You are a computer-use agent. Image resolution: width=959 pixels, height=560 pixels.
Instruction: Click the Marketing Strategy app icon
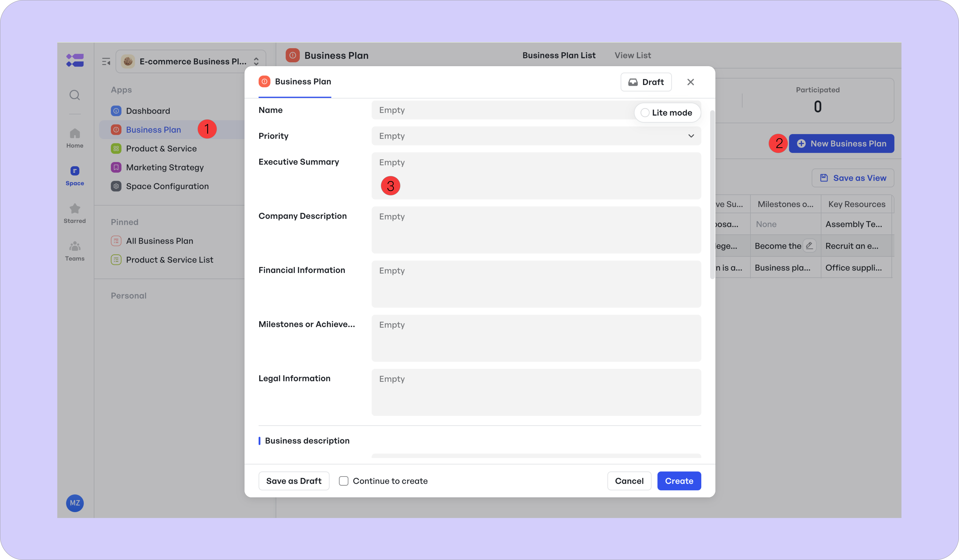(116, 167)
